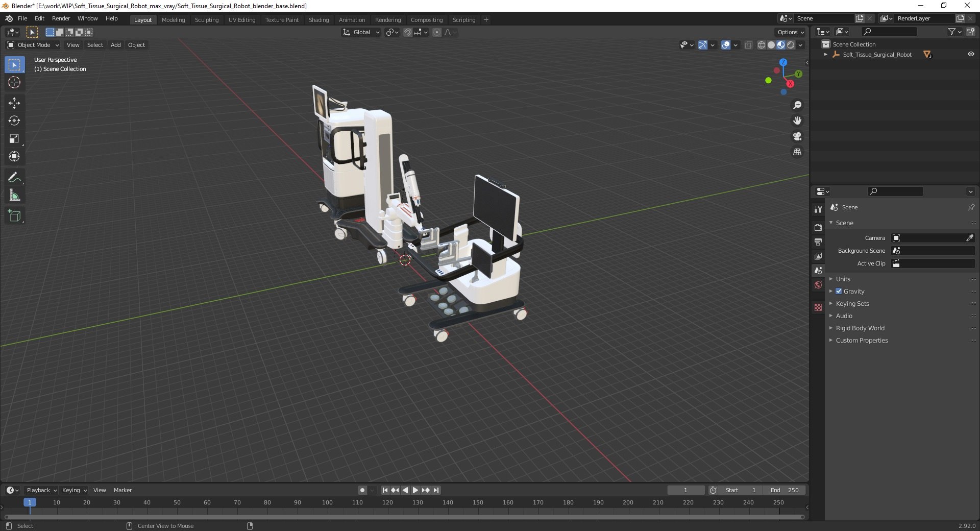Toggle the pin icon in Scene properties
The width and height of the screenshot is (980, 531).
pyautogui.click(x=971, y=207)
